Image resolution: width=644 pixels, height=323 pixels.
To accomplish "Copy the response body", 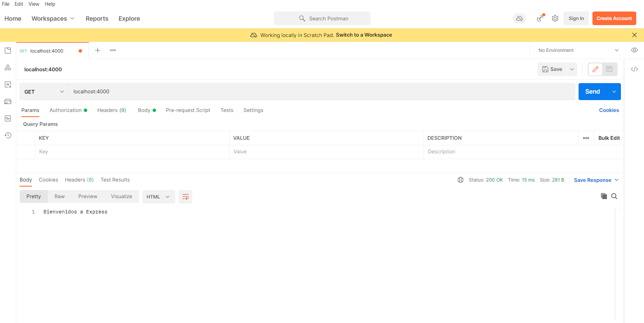I will pyautogui.click(x=604, y=196).
